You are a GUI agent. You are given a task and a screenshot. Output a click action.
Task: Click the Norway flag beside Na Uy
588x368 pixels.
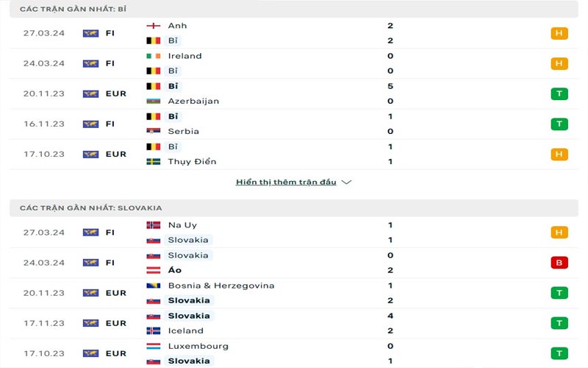[x=153, y=225]
